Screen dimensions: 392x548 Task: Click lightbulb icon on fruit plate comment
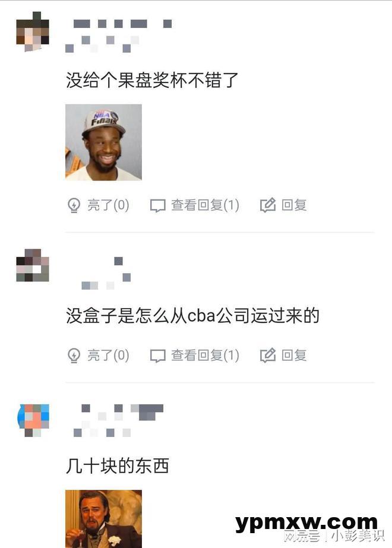tap(74, 205)
